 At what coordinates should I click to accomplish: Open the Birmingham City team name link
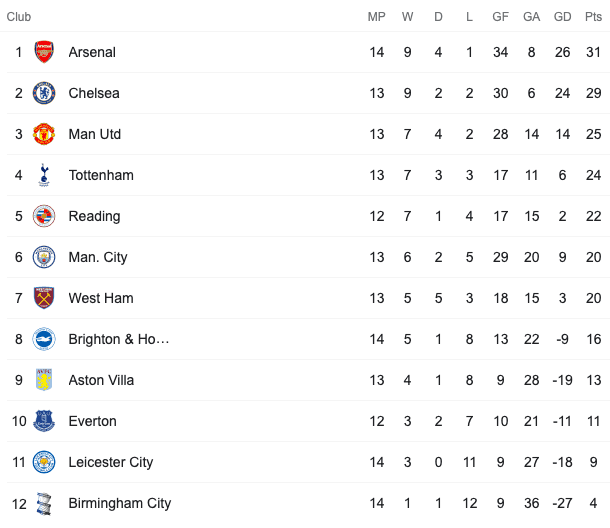coord(120,503)
